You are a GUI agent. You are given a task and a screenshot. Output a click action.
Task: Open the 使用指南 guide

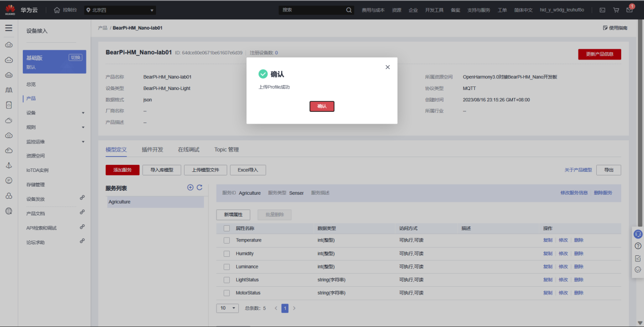click(615, 28)
